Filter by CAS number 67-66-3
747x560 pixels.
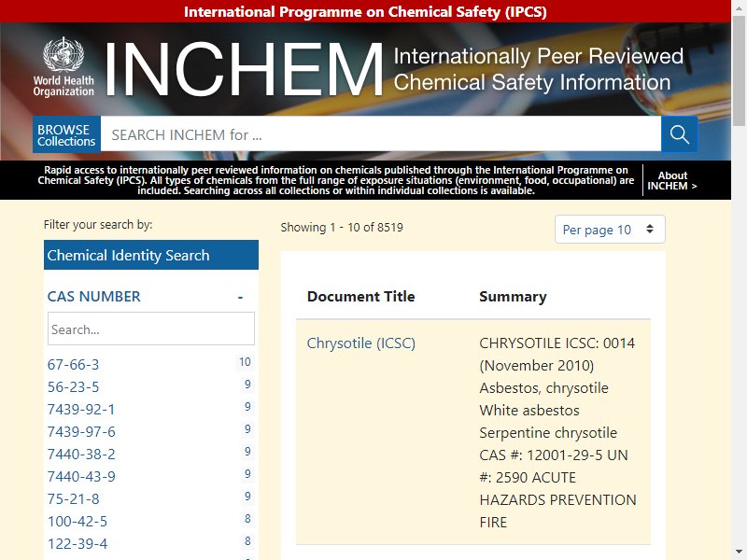(x=74, y=364)
